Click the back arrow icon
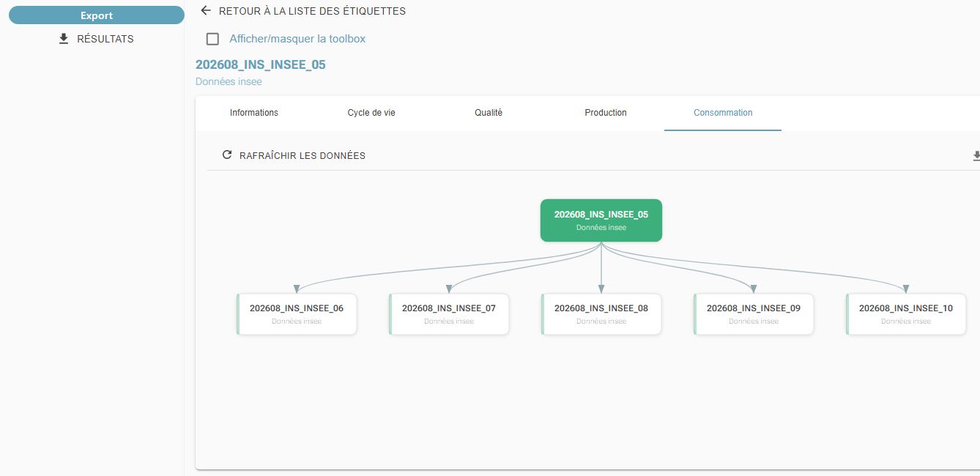This screenshot has width=980, height=476. [206, 11]
